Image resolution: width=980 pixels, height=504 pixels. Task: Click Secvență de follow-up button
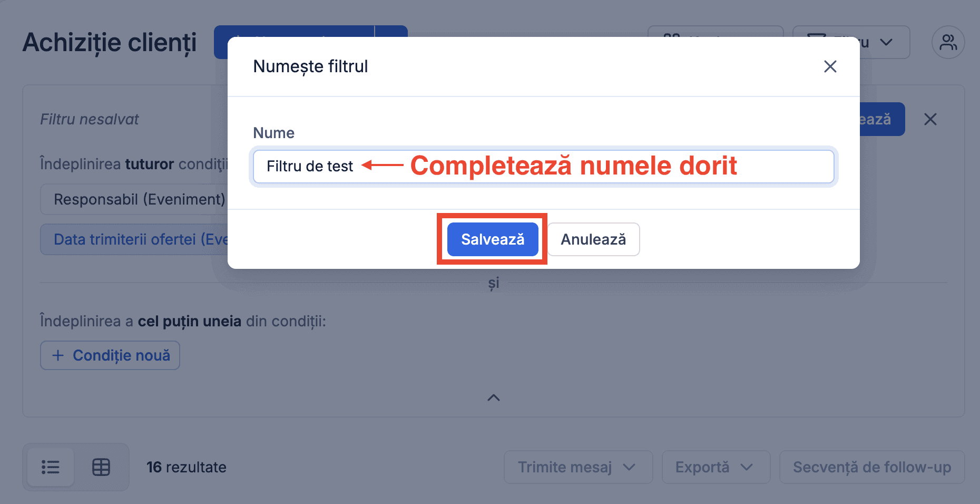[872, 467]
